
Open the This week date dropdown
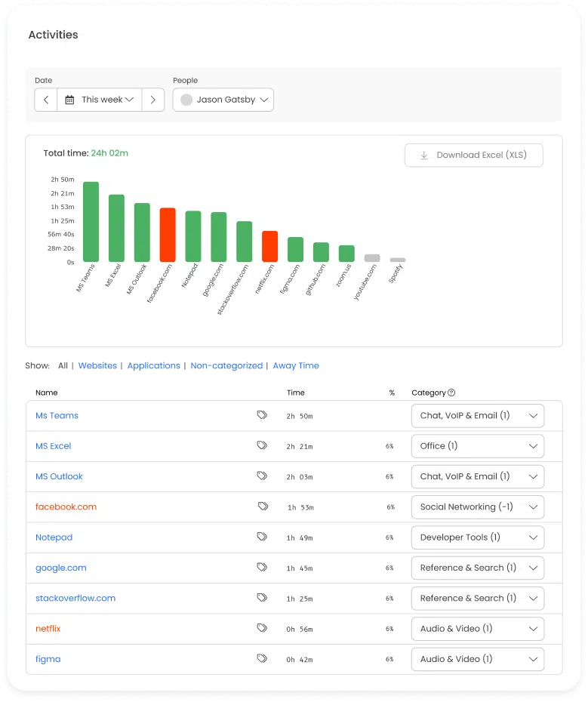point(100,100)
